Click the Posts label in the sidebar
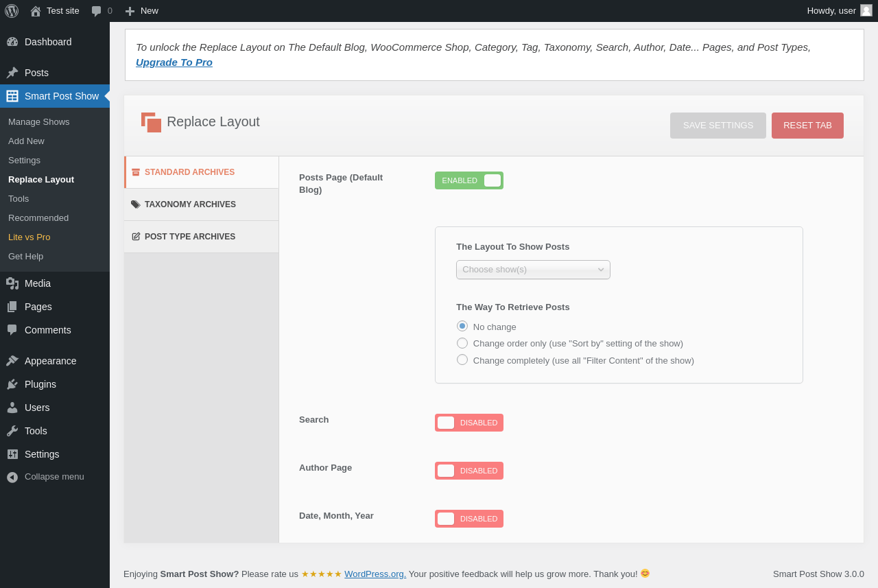 (x=36, y=73)
